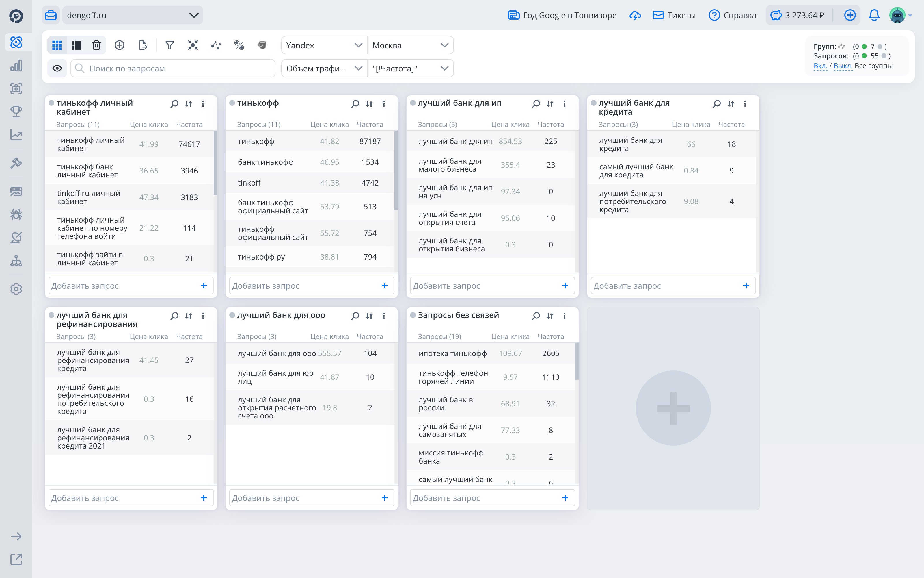Select the лучший банк для юр лиц query
The image size is (924, 578).
pos(310,377)
